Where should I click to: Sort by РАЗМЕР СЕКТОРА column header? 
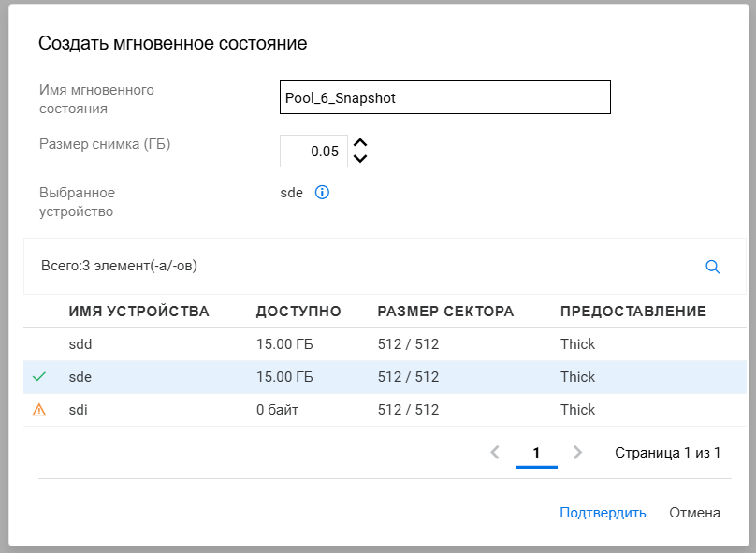pos(445,312)
